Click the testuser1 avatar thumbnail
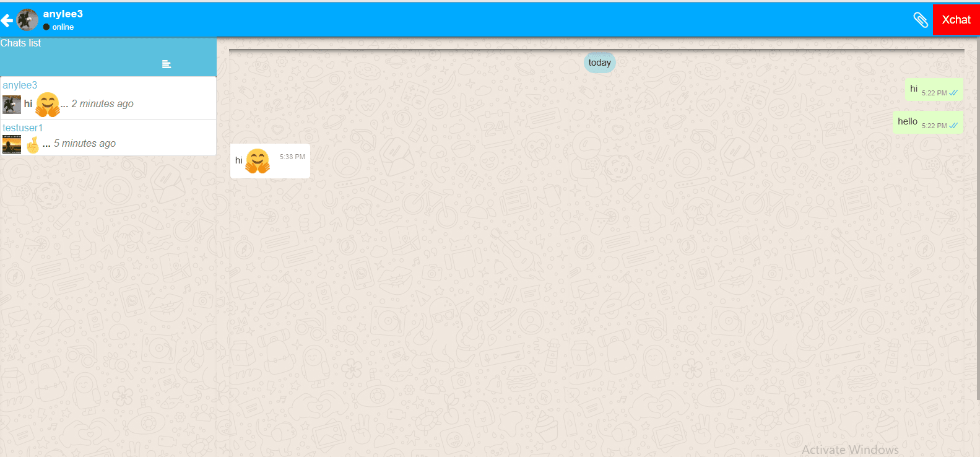The image size is (980, 457). coord(12,144)
